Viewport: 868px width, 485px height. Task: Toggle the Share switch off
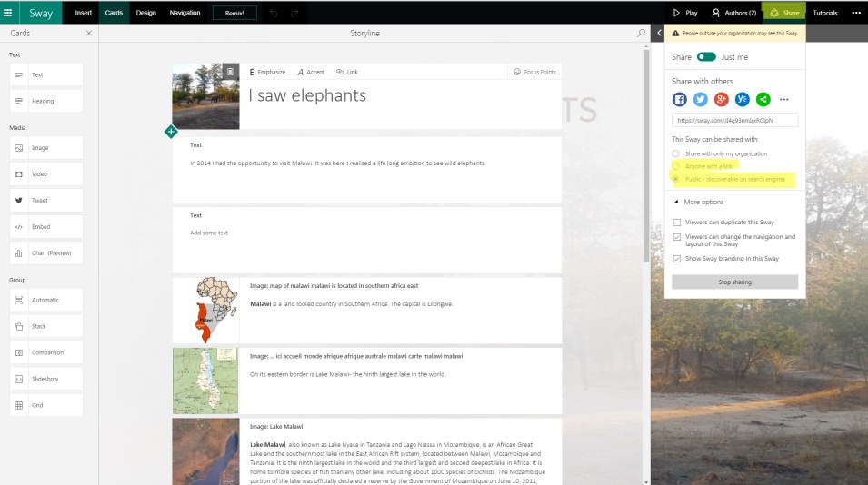[706, 57]
